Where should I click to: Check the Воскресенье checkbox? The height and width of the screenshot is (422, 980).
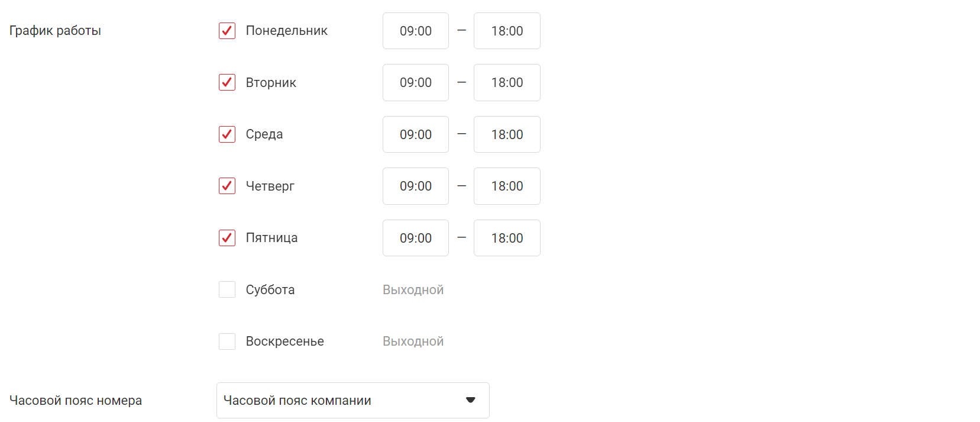[x=227, y=342]
